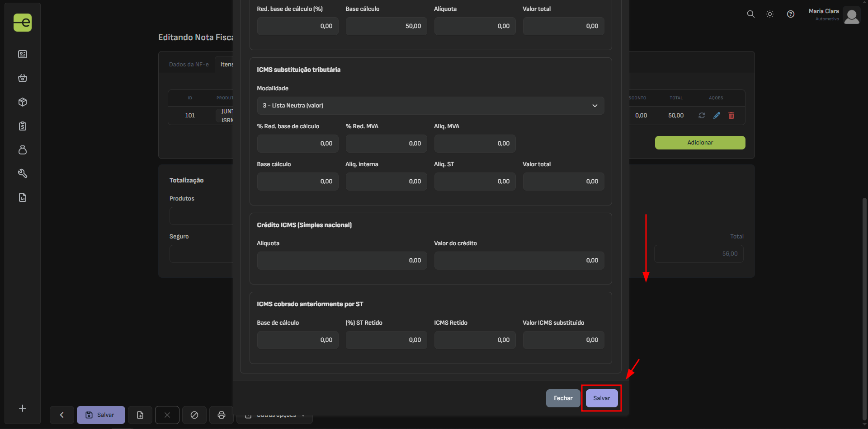Open the help question mark icon
This screenshot has height=429, width=868.
click(x=790, y=14)
